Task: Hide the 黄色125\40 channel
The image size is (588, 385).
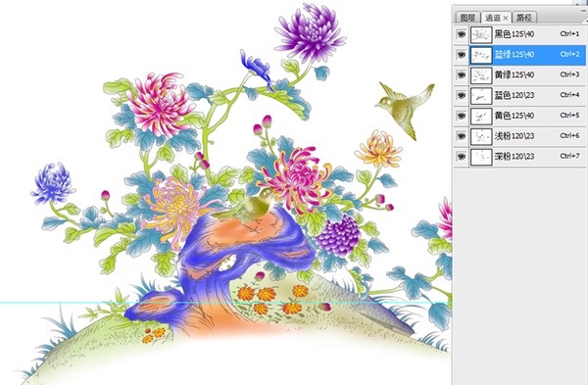Action: point(461,116)
